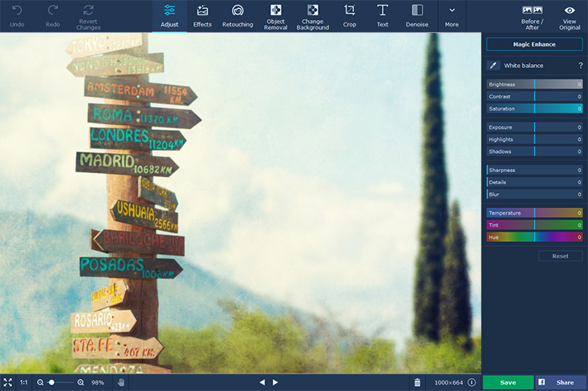Click the Magic Enhance button
This screenshot has height=391, width=588.
[x=534, y=44]
